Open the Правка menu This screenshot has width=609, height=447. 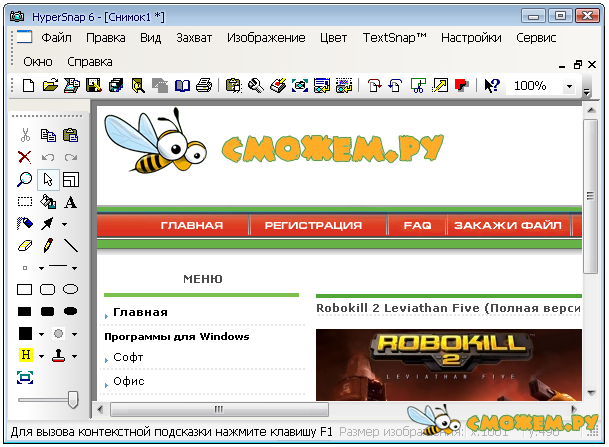(x=106, y=38)
